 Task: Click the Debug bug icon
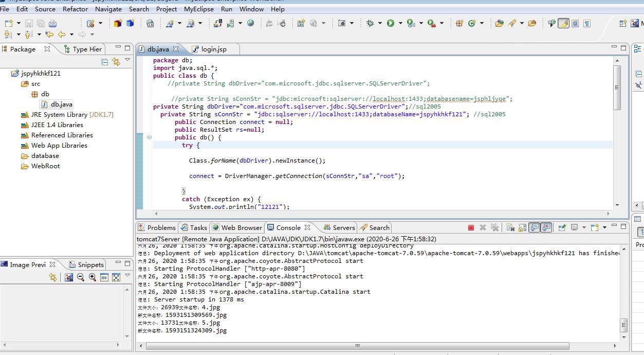click(370, 23)
